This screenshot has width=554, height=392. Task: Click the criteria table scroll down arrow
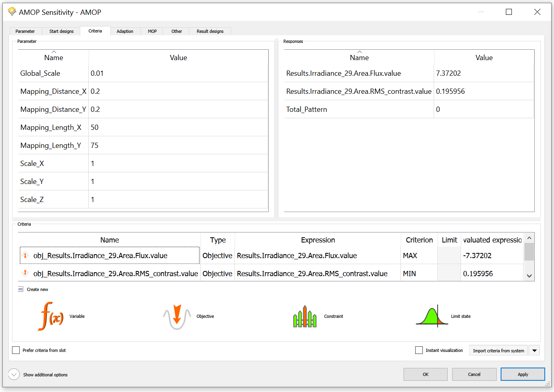(529, 276)
